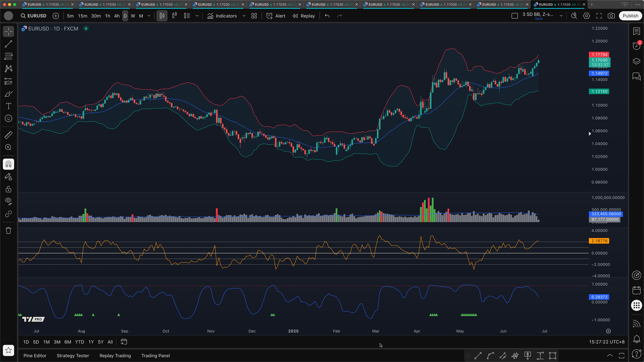Open the object tree layers icon
The image size is (644, 362).
(x=636, y=61)
